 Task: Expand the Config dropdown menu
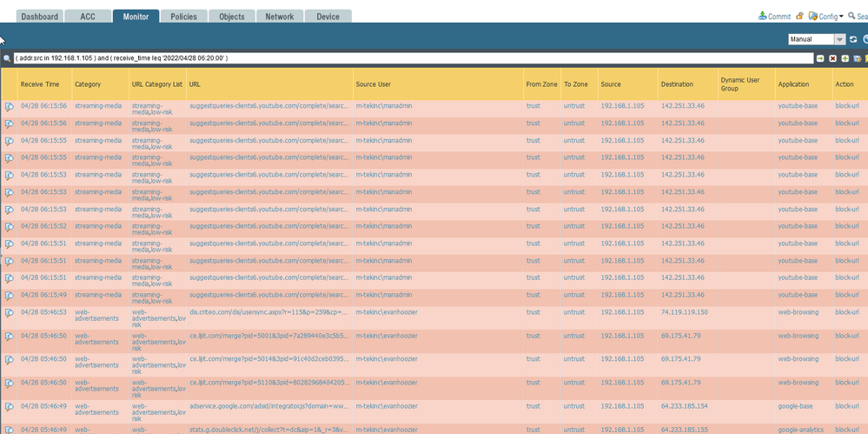(831, 16)
